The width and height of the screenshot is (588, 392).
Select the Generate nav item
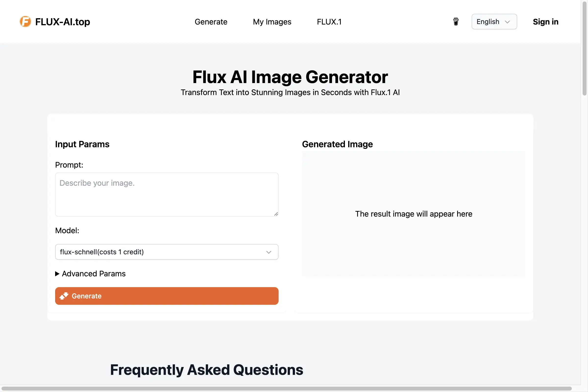click(211, 22)
